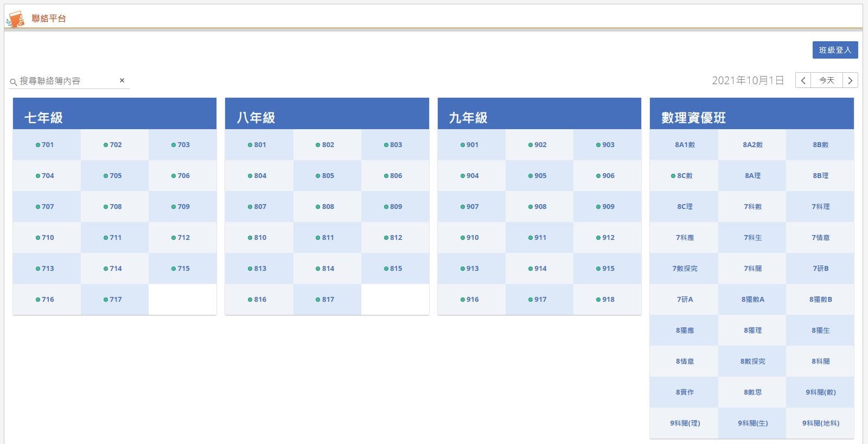Viewport: 868px width, 444px height.
Task: Open class 802 cell
Action: point(327,145)
